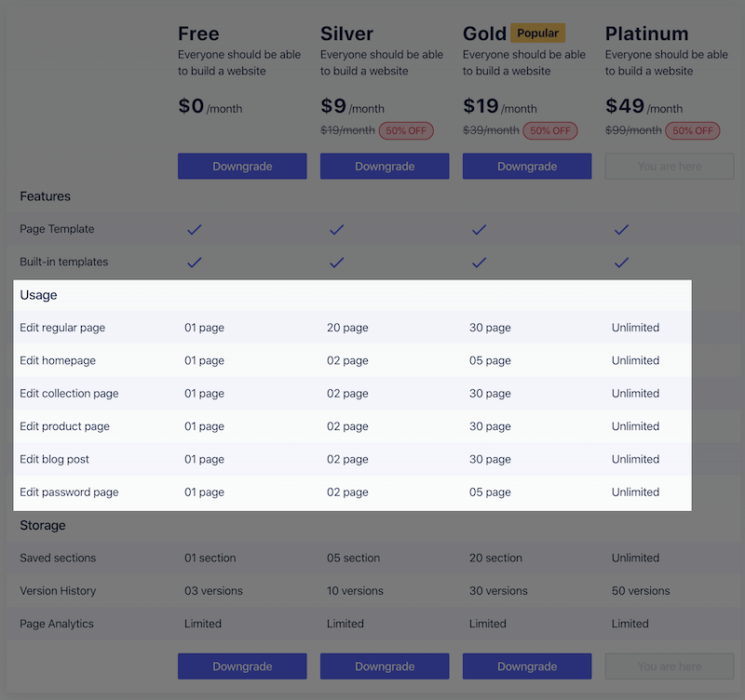Click Page Template checkmark under Gold plan
The width and height of the screenshot is (745, 700).
point(480,229)
